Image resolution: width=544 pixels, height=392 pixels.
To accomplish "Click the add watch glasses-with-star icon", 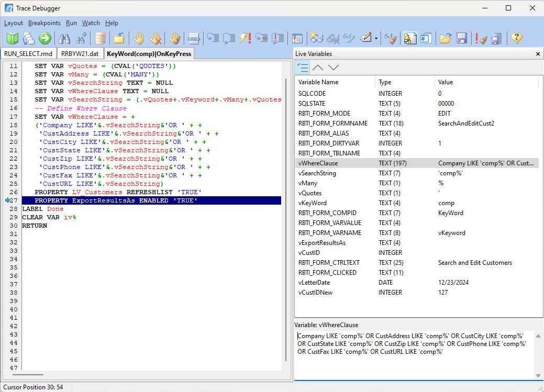I will tap(316, 38).
